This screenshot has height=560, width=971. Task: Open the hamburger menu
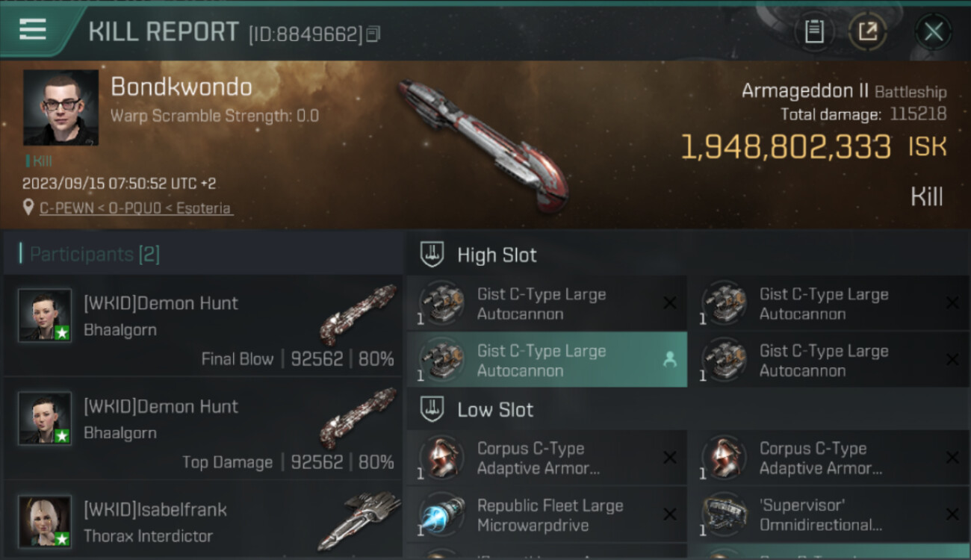tap(33, 30)
